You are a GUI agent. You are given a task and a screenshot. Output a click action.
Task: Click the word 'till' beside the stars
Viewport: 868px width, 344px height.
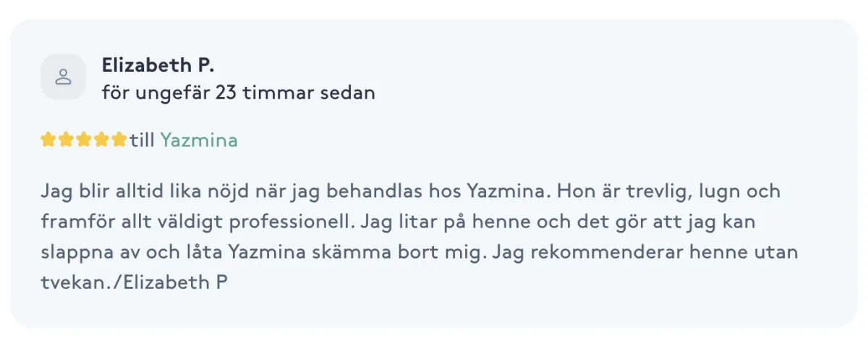142,140
